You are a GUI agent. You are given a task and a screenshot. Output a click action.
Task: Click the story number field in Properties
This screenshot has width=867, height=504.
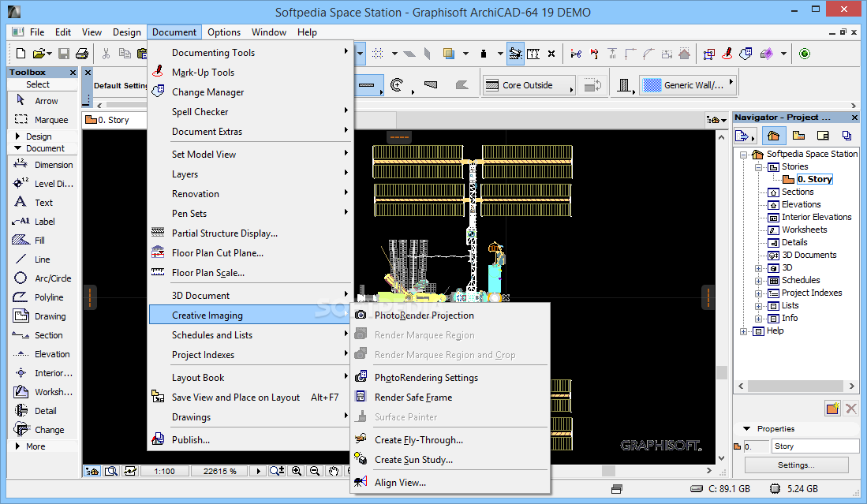[x=756, y=446]
